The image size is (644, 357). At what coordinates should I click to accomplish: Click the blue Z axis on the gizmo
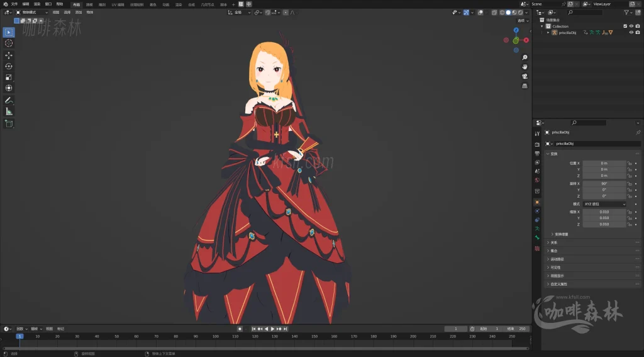(516, 30)
